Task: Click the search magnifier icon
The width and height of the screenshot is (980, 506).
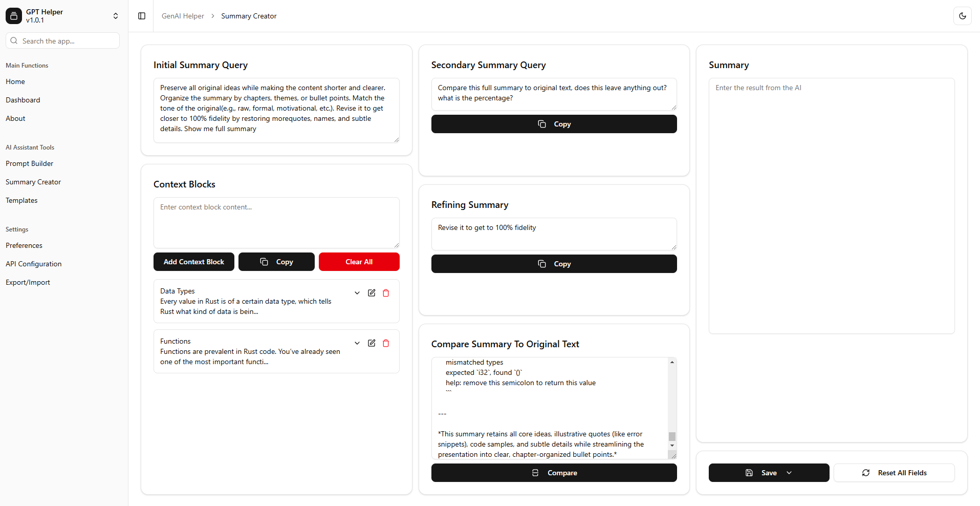Action: click(x=14, y=40)
